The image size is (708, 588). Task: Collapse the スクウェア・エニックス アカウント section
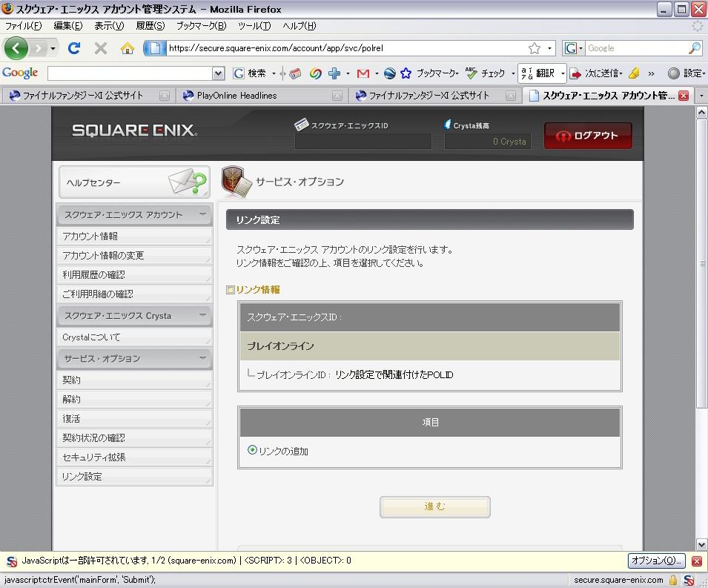coord(202,214)
